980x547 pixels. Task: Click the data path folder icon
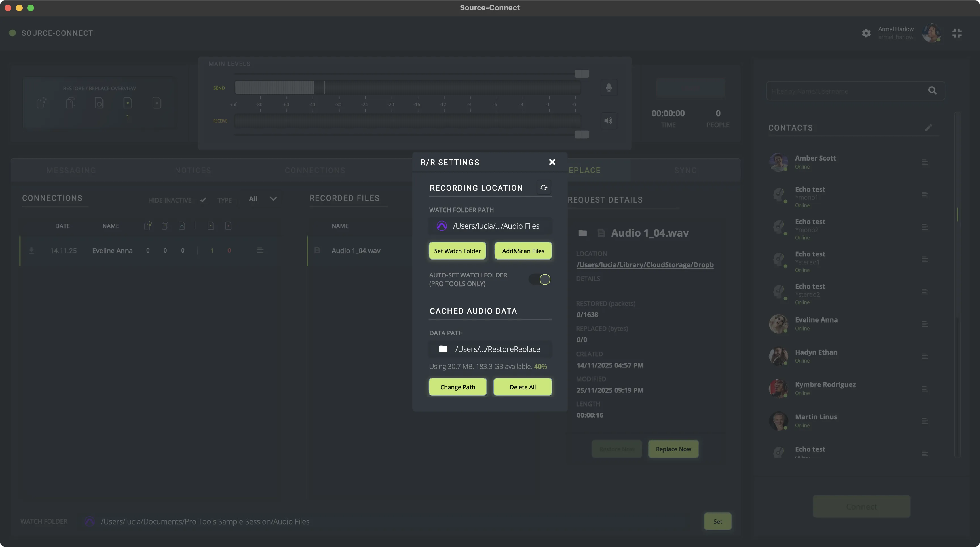pos(443,349)
